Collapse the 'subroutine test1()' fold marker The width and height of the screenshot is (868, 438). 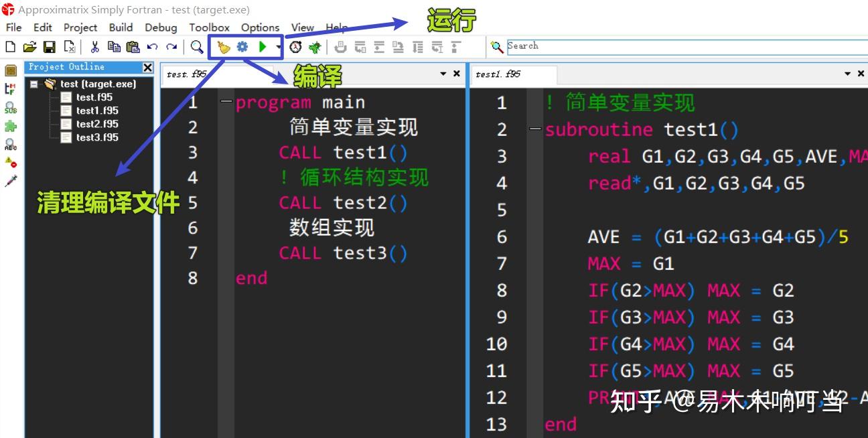(536, 129)
